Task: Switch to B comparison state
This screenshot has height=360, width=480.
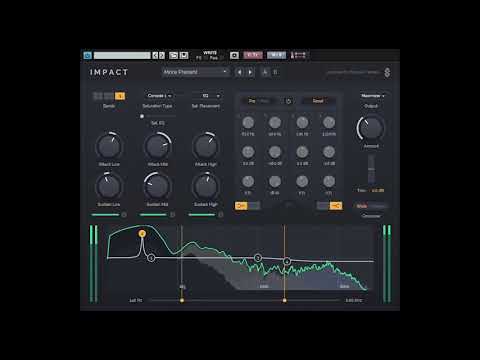Action: click(275, 72)
